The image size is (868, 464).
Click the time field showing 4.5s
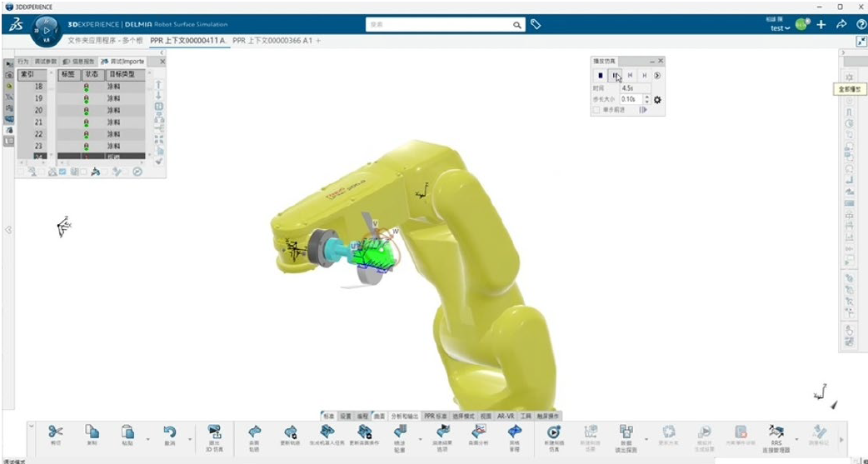pos(636,88)
